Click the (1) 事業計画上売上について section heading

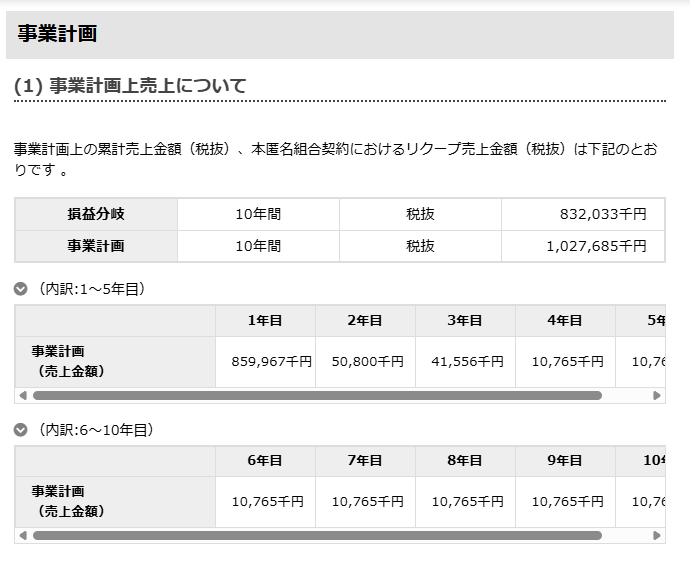click(130, 86)
